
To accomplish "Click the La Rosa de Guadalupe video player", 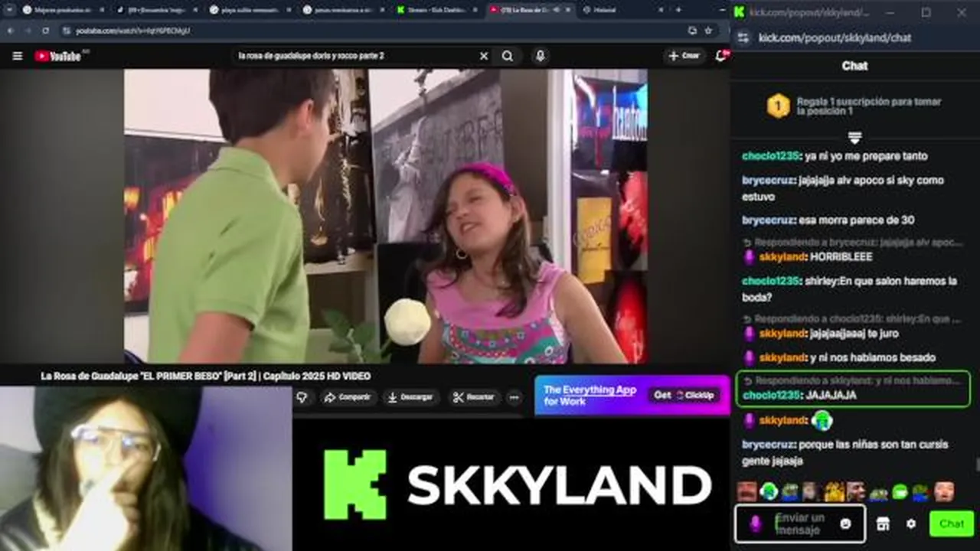I will (x=386, y=216).
